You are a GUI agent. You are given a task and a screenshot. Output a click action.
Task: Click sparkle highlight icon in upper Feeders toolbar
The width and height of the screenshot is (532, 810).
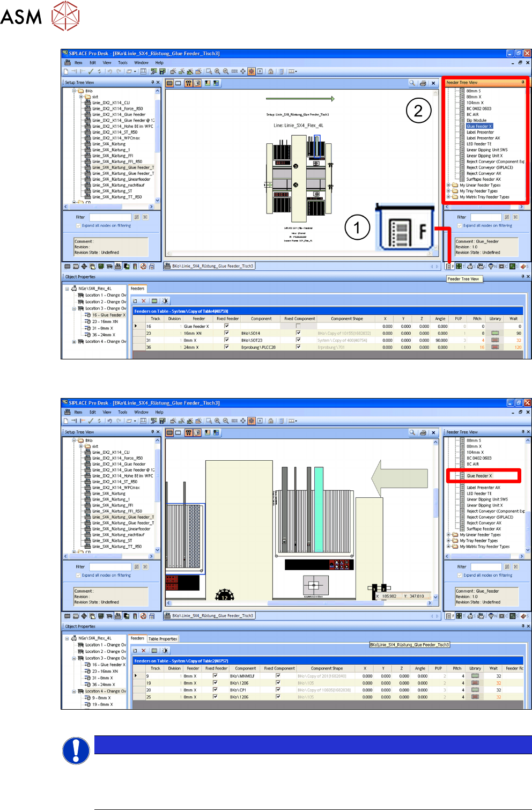(165, 301)
